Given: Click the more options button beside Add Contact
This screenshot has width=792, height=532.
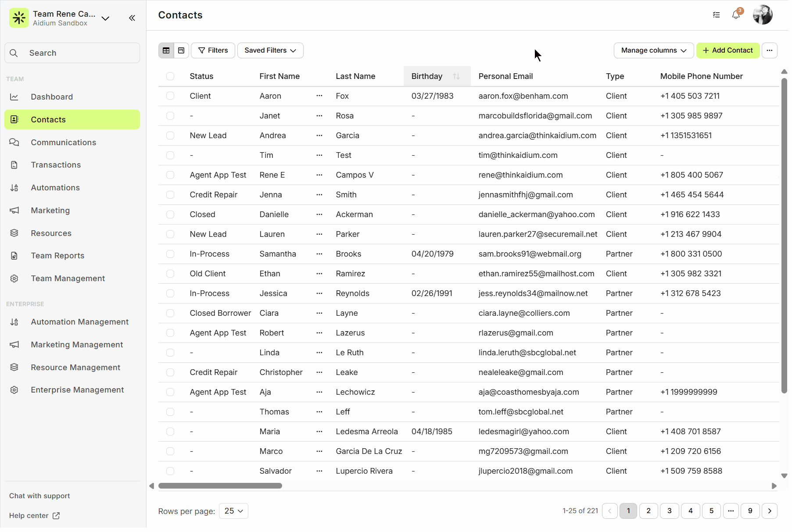Looking at the screenshot, I should click(x=769, y=50).
